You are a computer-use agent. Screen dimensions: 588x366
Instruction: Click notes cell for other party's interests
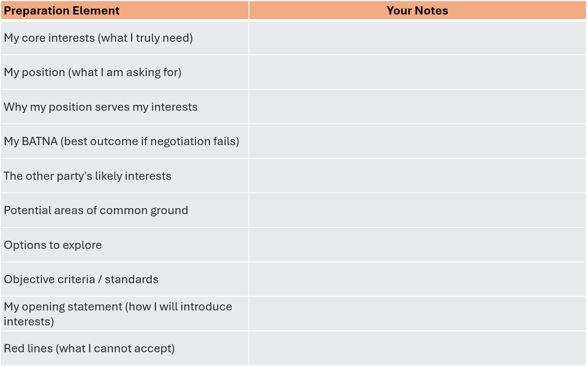pyautogui.click(x=417, y=176)
